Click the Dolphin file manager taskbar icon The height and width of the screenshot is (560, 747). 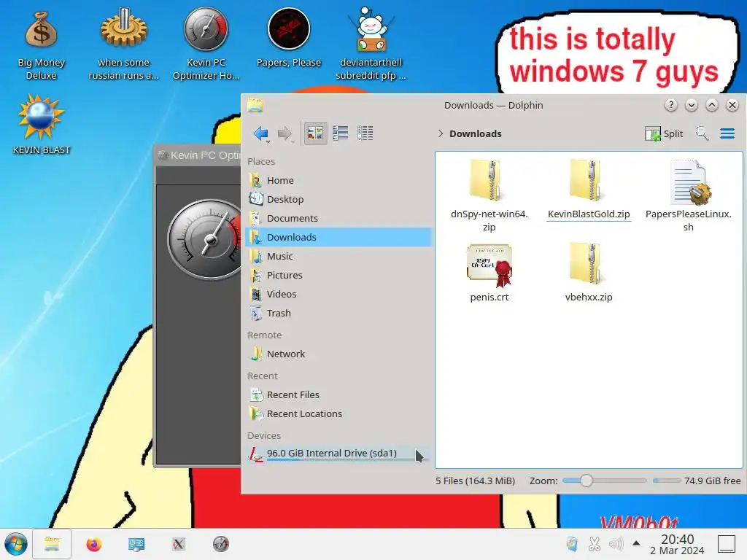(52, 544)
